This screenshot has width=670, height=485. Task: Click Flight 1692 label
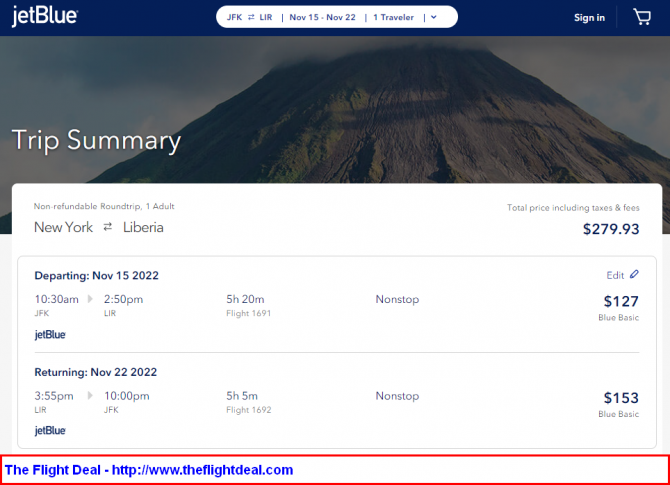[x=249, y=410]
